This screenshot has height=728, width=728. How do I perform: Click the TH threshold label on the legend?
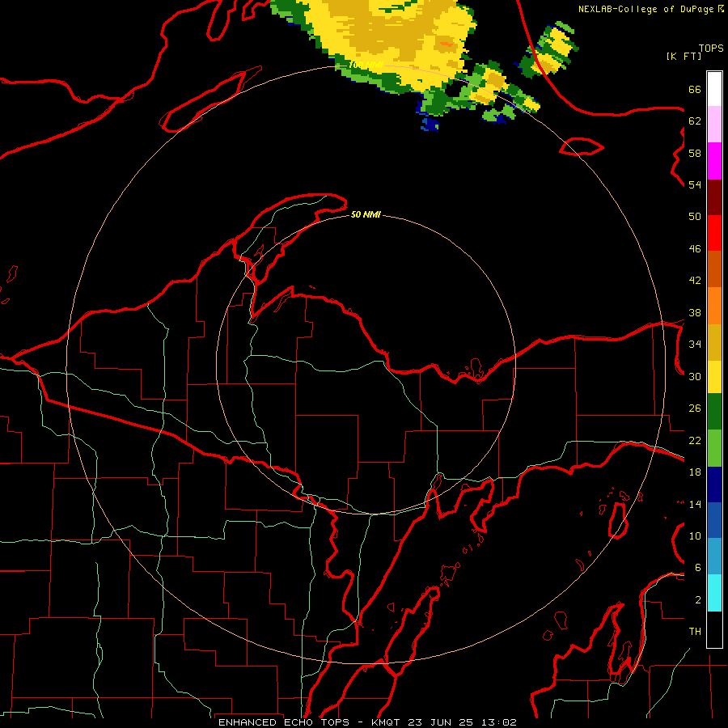[695, 632]
